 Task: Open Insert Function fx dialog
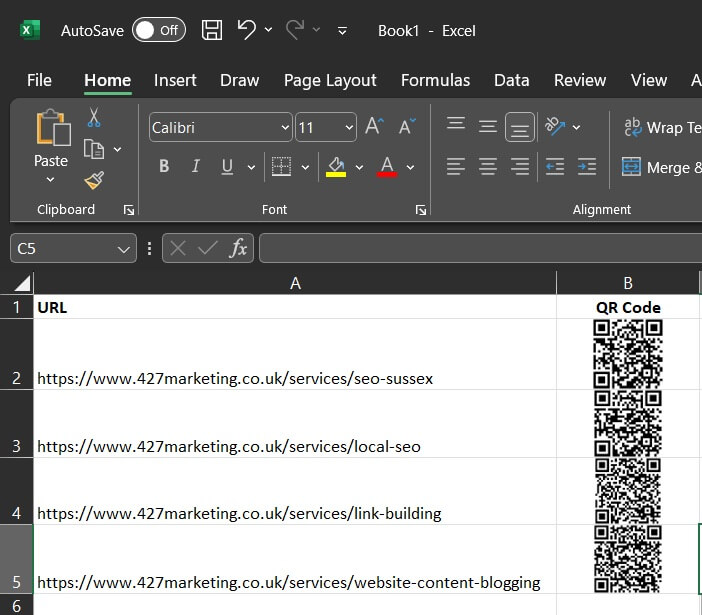[238, 248]
